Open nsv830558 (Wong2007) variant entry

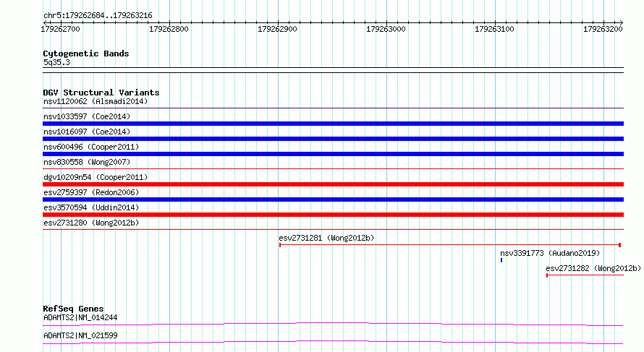click(87, 162)
